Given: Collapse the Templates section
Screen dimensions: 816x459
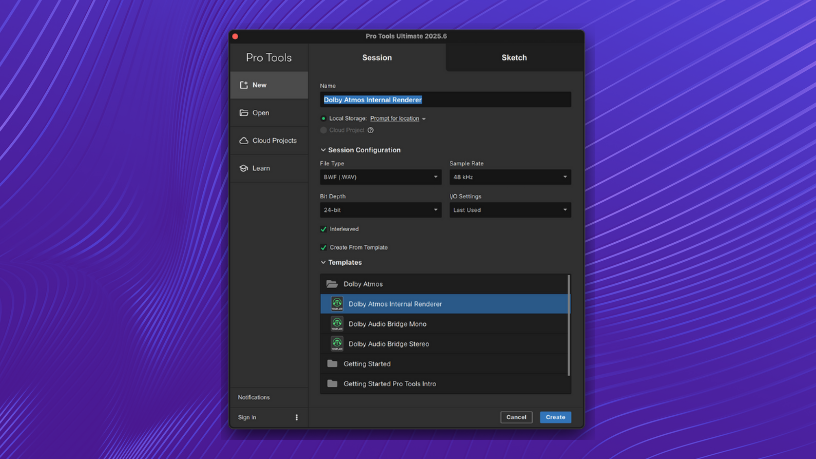Looking at the screenshot, I should coord(323,263).
